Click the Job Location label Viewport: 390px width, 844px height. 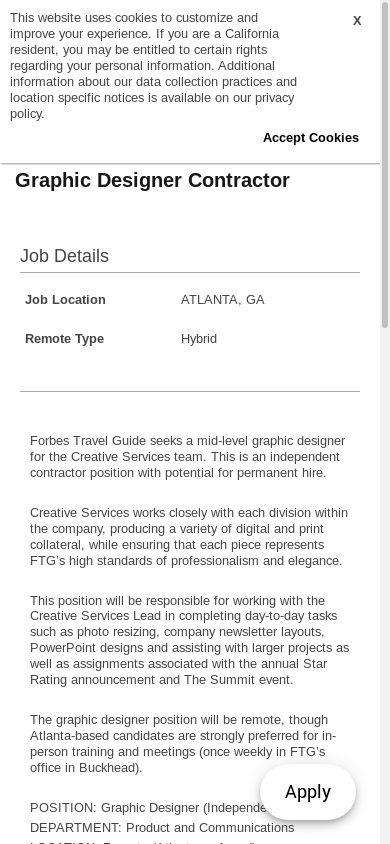(65, 300)
